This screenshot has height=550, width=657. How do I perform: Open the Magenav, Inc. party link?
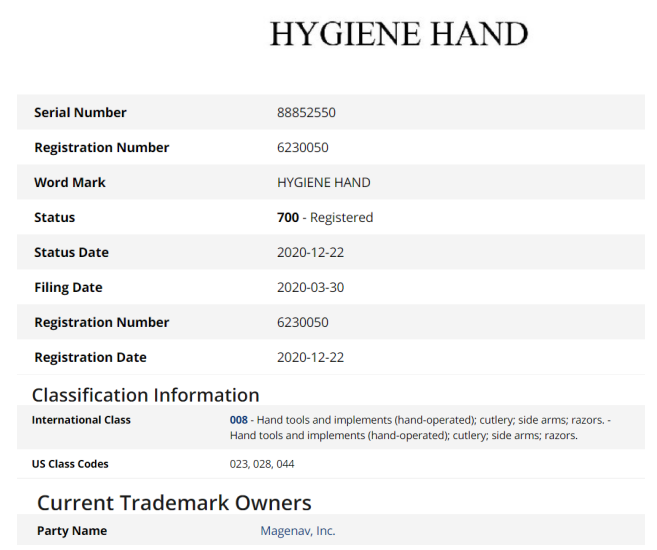[x=297, y=531]
